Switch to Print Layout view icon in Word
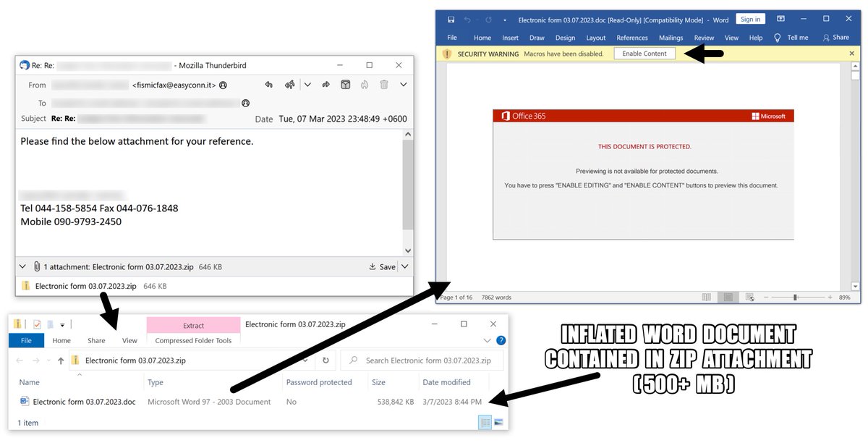The height and width of the screenshot is (443, 868). pos(728,298)
